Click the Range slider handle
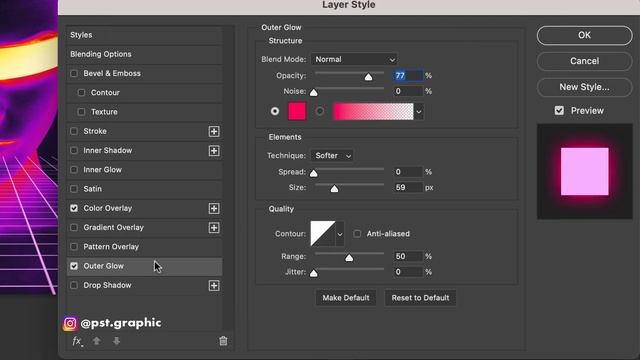Screen dimensions: 640x360 pyautogui.click(x=349, y=258)
